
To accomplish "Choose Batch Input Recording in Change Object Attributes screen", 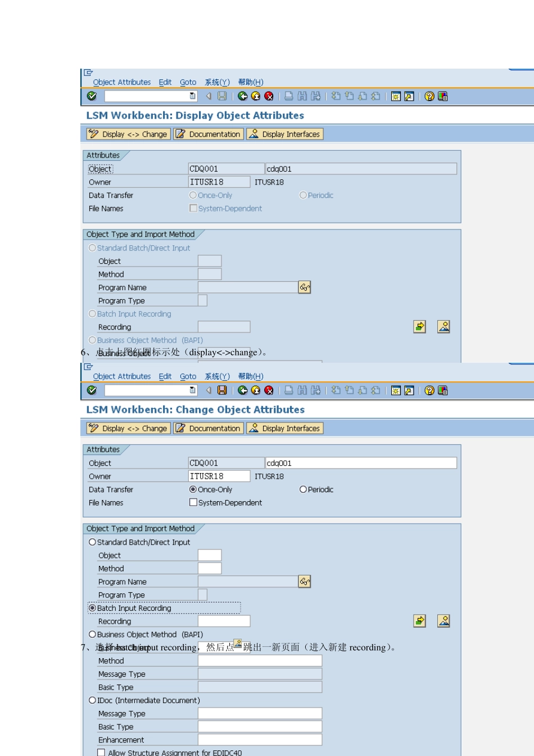I will click(x=92, y=608).
